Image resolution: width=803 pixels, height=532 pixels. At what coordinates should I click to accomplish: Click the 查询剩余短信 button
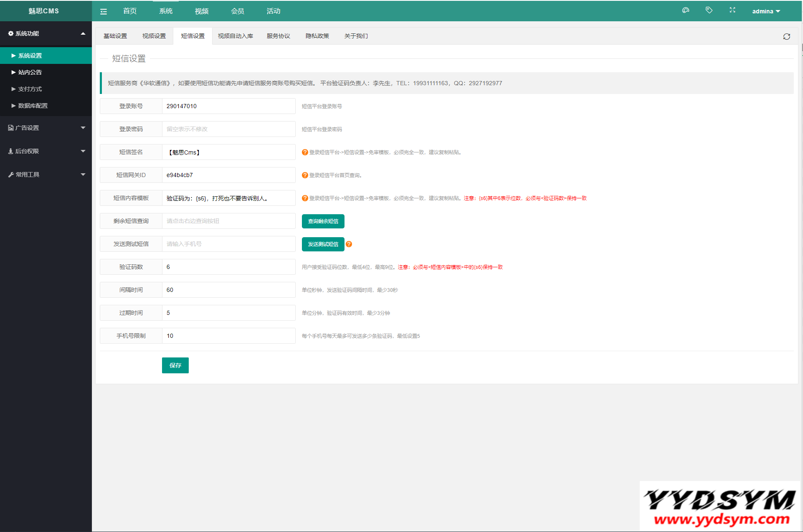pos(323,221)
